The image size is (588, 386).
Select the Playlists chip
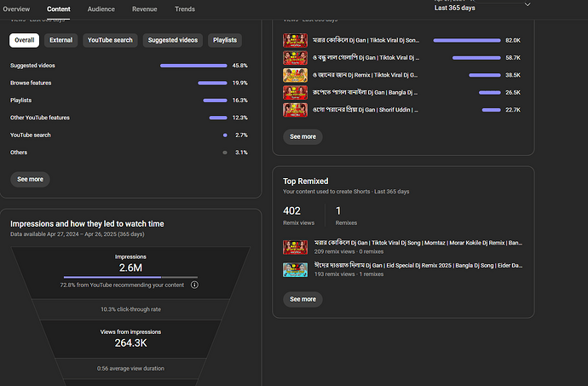(x=225, y=40)
